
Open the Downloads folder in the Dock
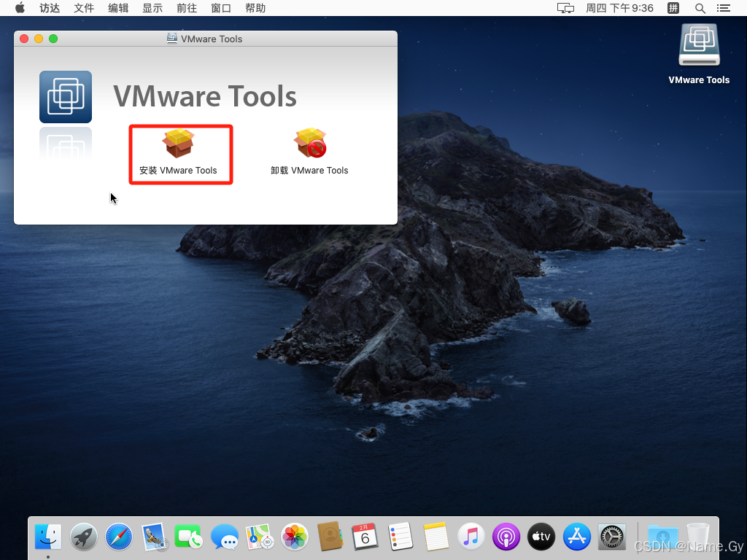pyautogui.click(x=663, y=537)
